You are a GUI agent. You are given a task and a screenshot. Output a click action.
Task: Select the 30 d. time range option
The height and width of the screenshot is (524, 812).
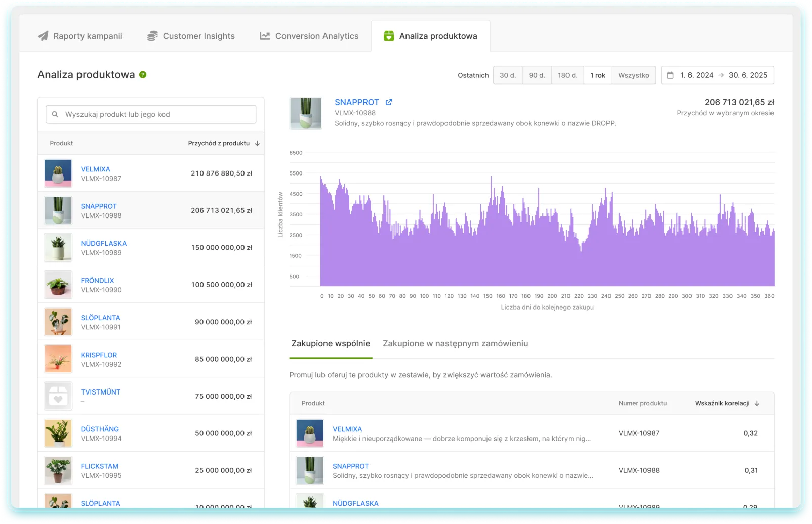(507, 75)
